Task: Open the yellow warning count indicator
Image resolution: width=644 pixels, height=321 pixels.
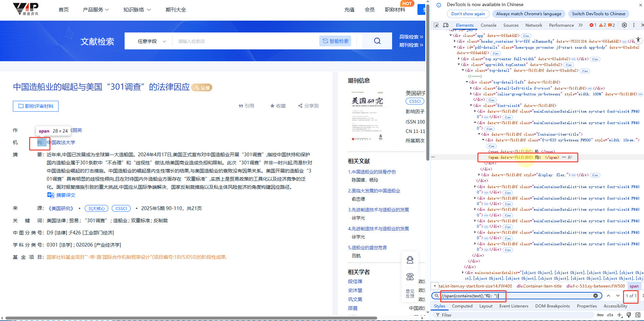Action: pos(602,25)
